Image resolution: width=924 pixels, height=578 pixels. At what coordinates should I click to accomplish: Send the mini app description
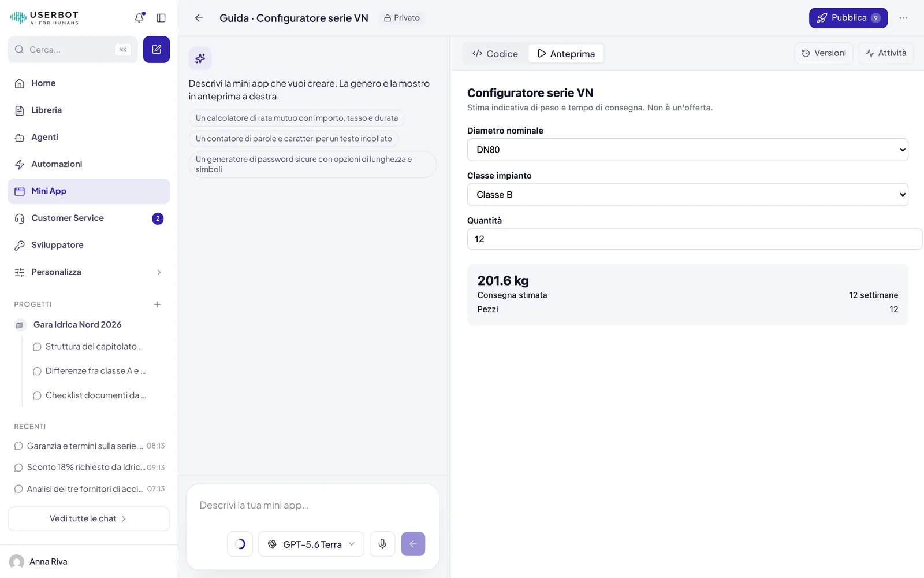[413, 544]
